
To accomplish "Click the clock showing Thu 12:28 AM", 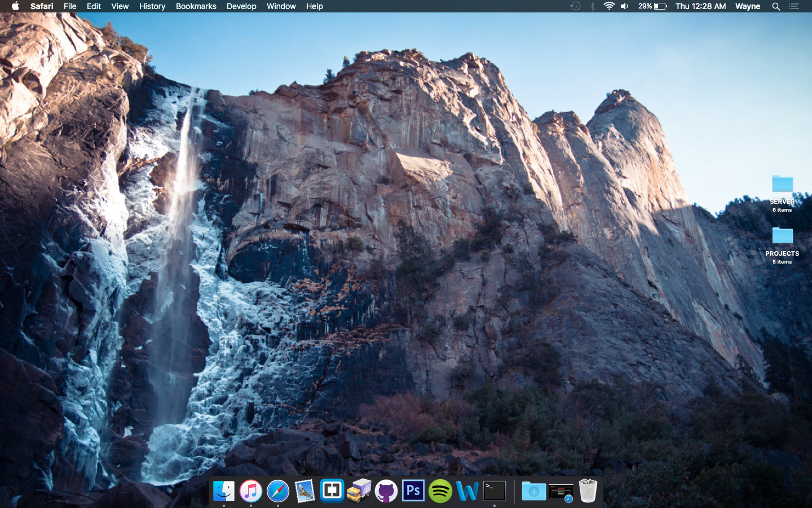I will click(x=701, y=6).
